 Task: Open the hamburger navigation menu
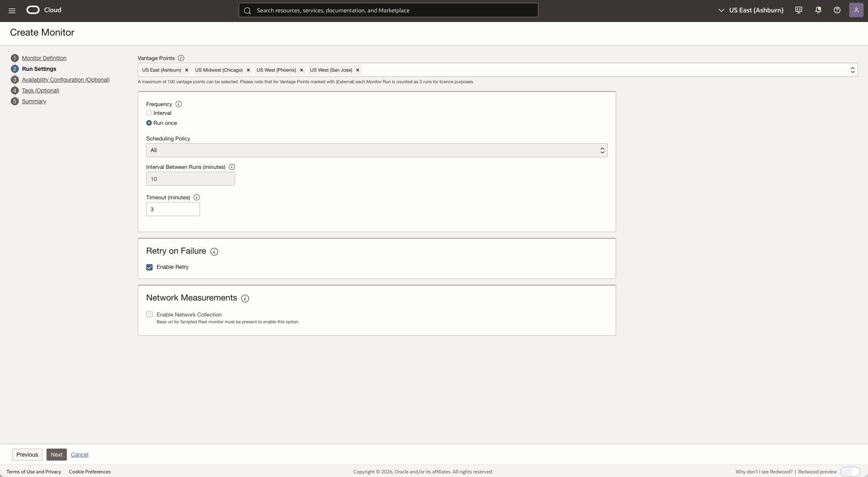point(12,11)
